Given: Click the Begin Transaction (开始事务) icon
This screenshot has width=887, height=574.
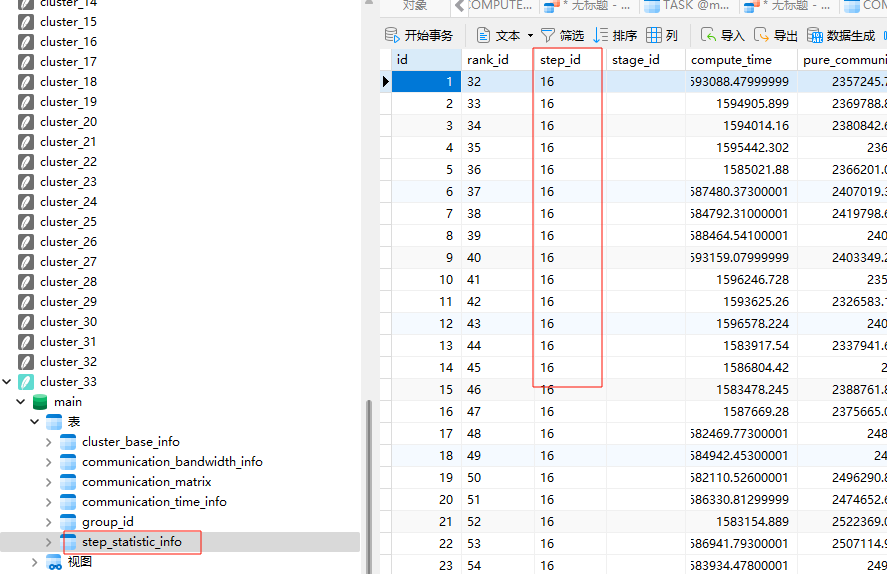Looking at the screenshot, I should [x=392, y=35].
